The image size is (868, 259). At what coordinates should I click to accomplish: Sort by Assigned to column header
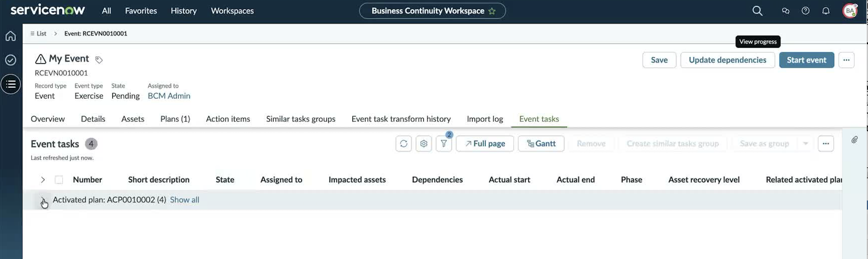pyautogui.click(x=281, y=180)
